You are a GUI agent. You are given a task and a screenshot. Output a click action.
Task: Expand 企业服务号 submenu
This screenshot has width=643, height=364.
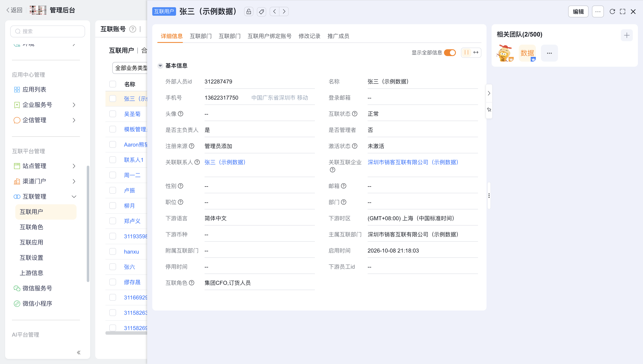pos(74,105)
